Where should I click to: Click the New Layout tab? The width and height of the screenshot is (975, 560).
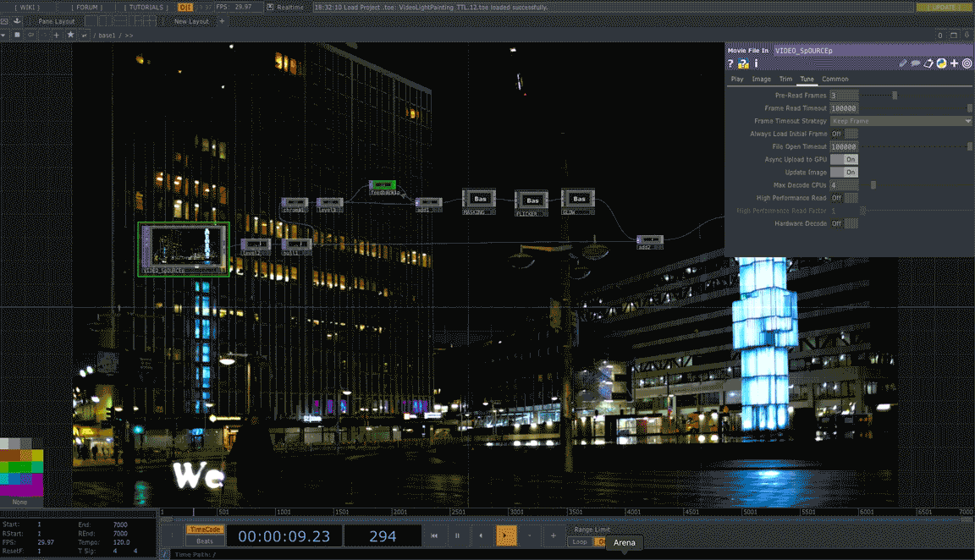[x=191, y=21]
